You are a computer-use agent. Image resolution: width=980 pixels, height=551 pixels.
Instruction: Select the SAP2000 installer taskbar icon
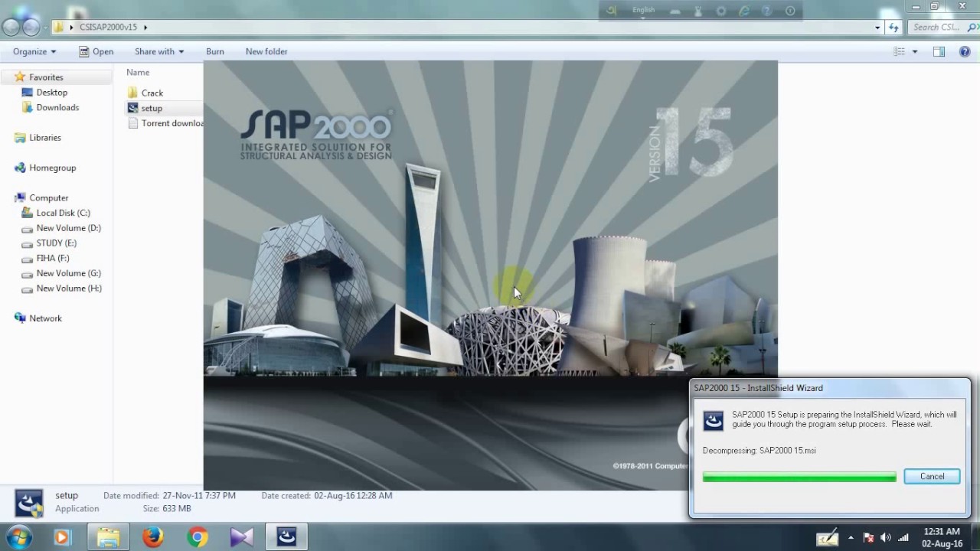(x=286, y=538)
